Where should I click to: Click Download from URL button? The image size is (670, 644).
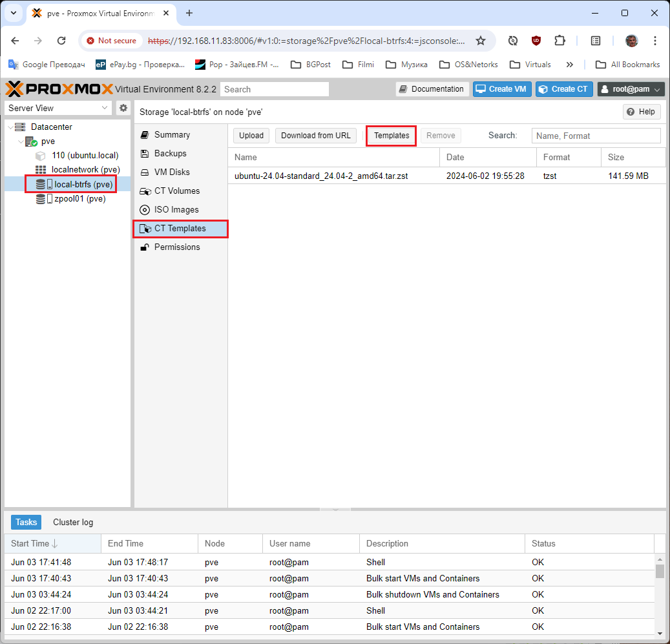(x=316, y=136)
